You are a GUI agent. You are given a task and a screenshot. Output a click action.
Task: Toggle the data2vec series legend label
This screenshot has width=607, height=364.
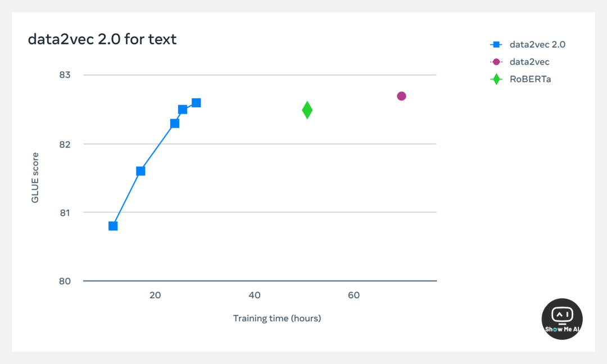pyautogui.click(x=529, y=62)
